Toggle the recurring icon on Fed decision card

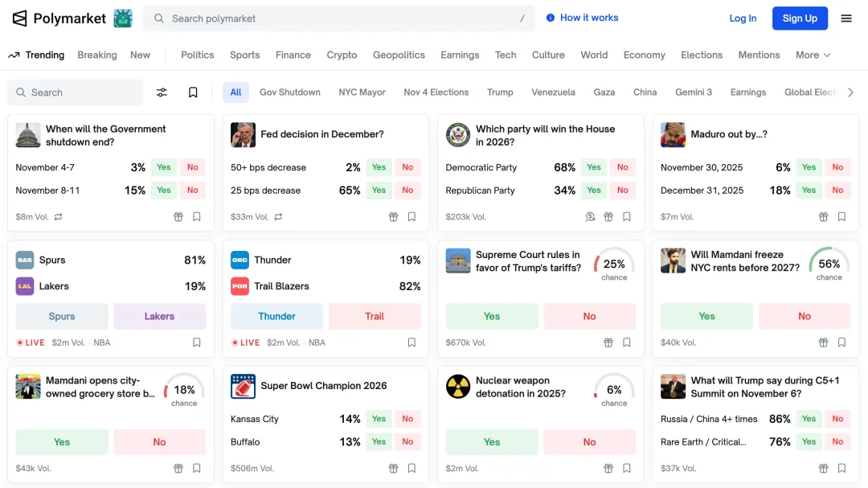278,217
